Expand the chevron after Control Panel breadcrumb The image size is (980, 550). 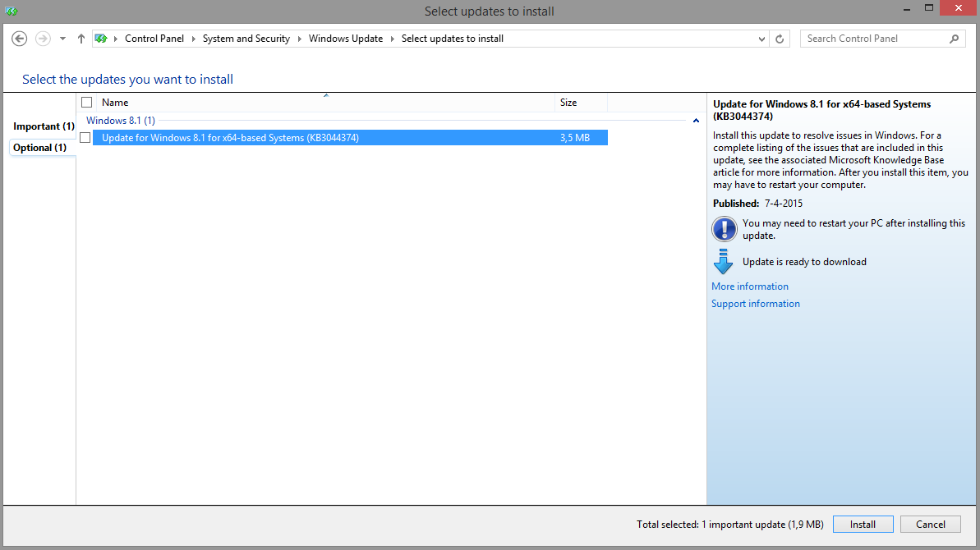[194, 39]
